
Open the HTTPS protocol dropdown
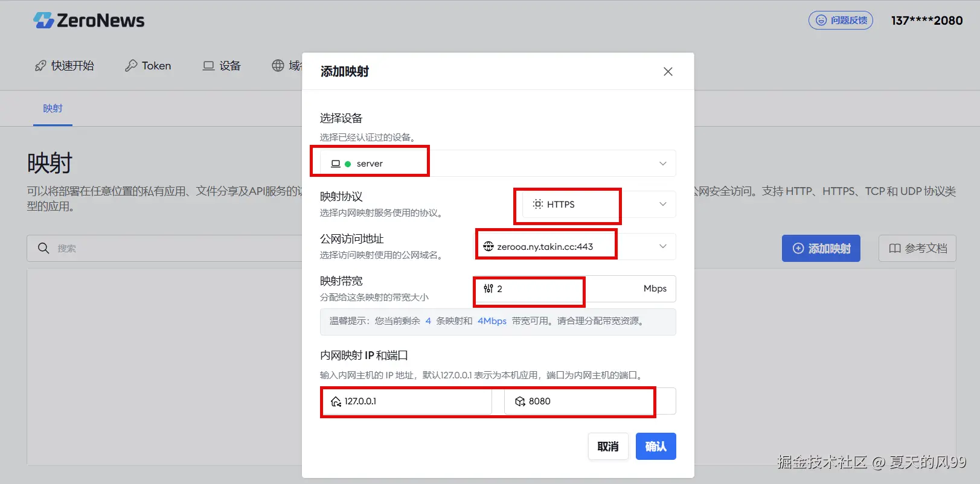(599, 204)
